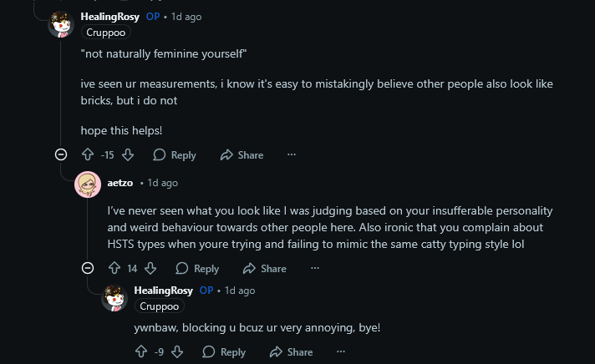Click the Cruppoo flair on bottom comment
Image resolution: width=595 pixels, height=364 pixels.
tap(159, 306)
